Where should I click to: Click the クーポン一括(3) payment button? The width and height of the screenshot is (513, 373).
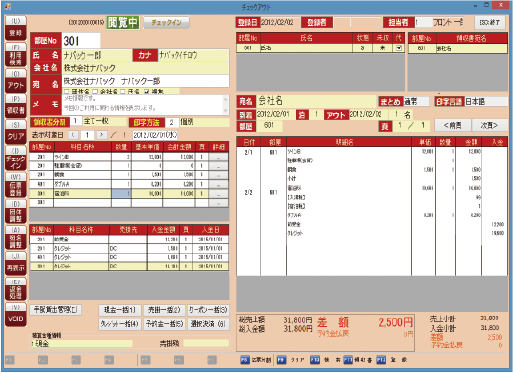(208, 310)
